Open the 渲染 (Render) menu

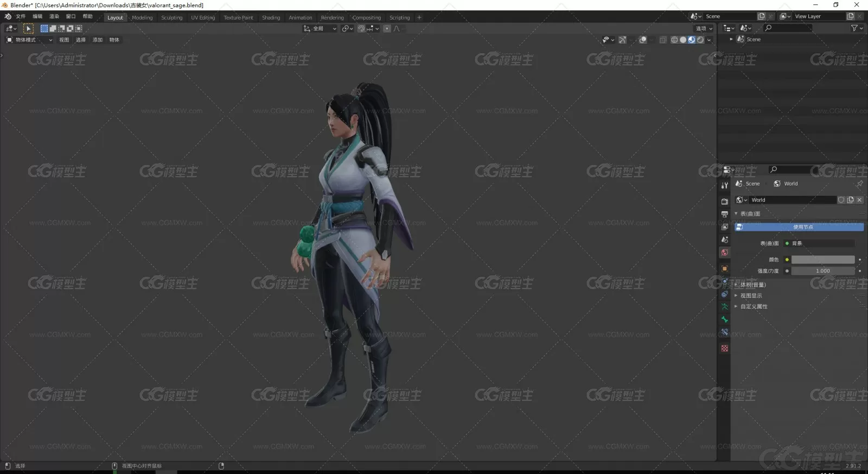point(54,16)
